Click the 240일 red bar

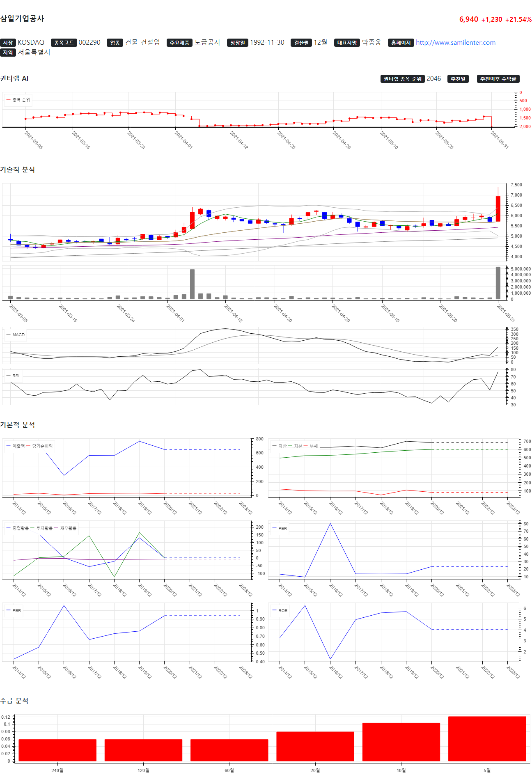point(57,750)
